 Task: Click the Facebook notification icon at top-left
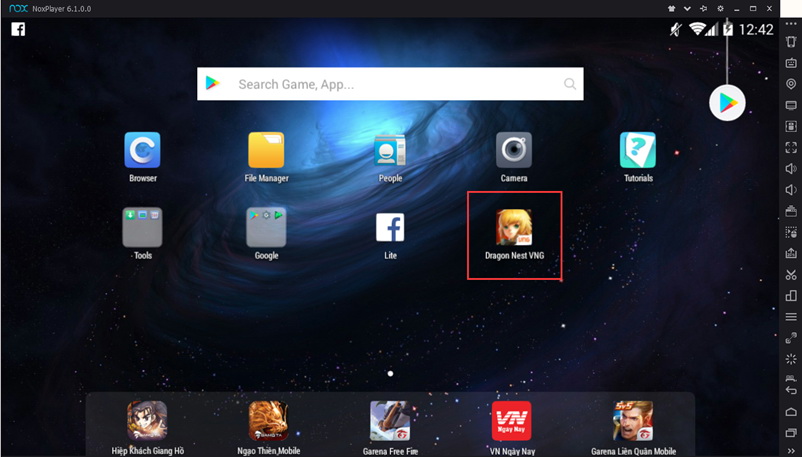pos(18,29)
